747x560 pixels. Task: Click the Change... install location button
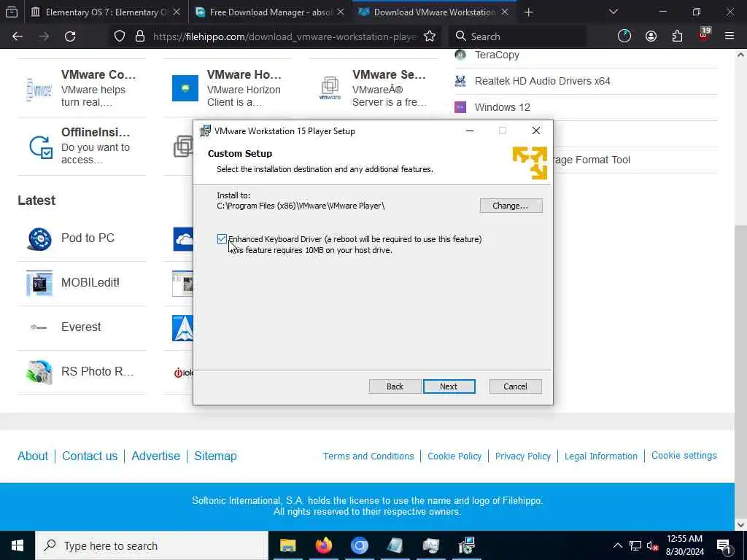(511, 206)
